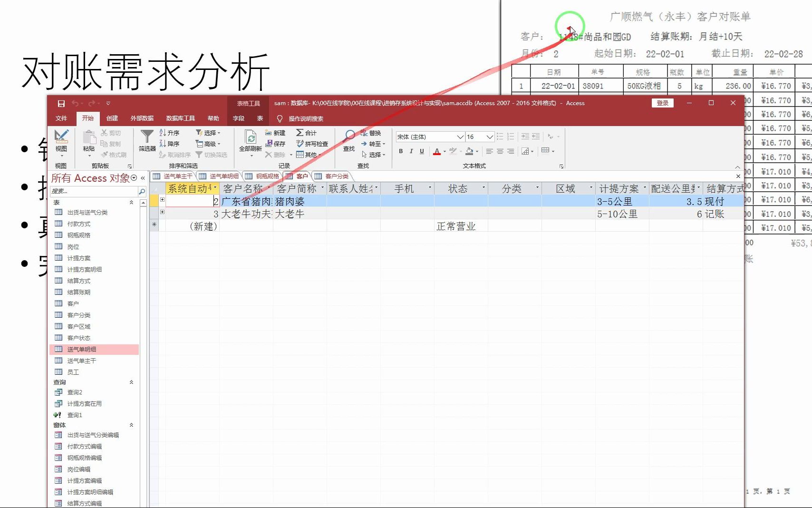
Task: Open the font size dropdown showing 16
Action: tap(489, 137)
